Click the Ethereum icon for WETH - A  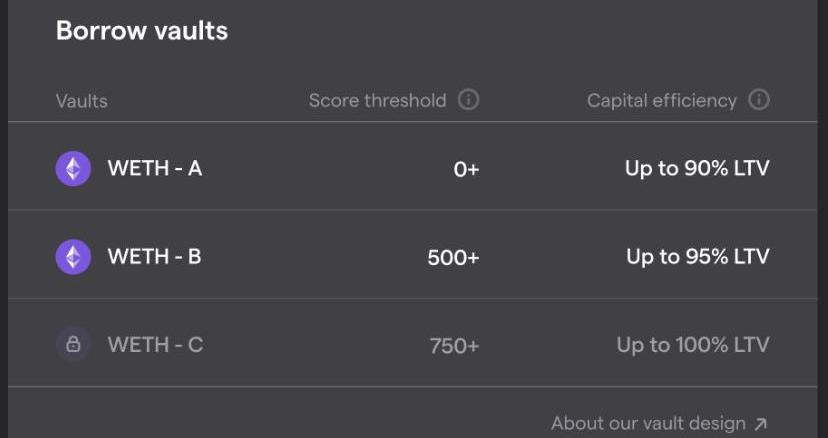pos(73,168)
